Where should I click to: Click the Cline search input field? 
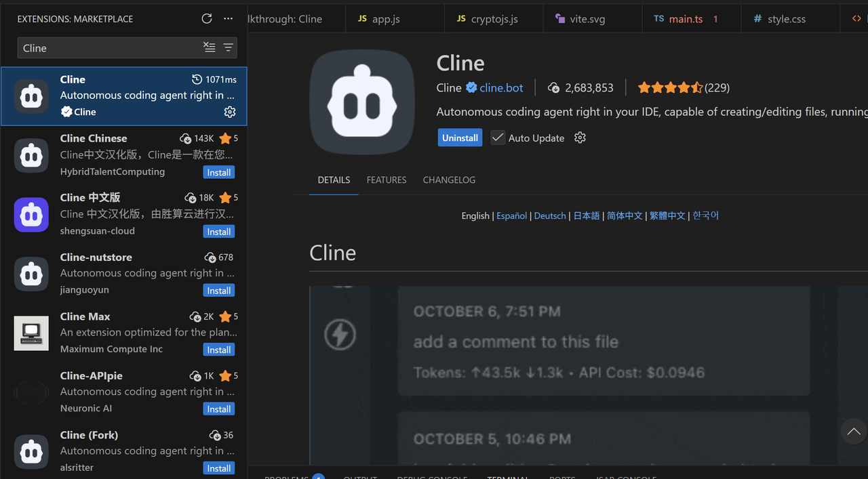coord(108,48)
